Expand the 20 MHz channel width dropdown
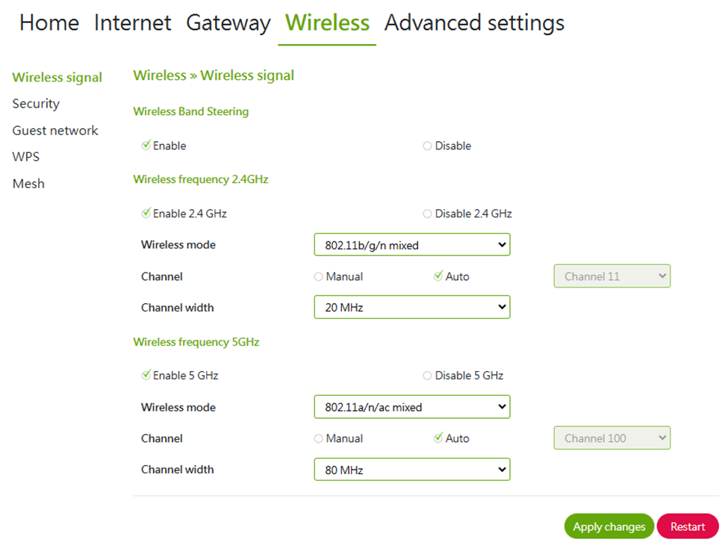This screenshot has height=560, width=728. 411,307
